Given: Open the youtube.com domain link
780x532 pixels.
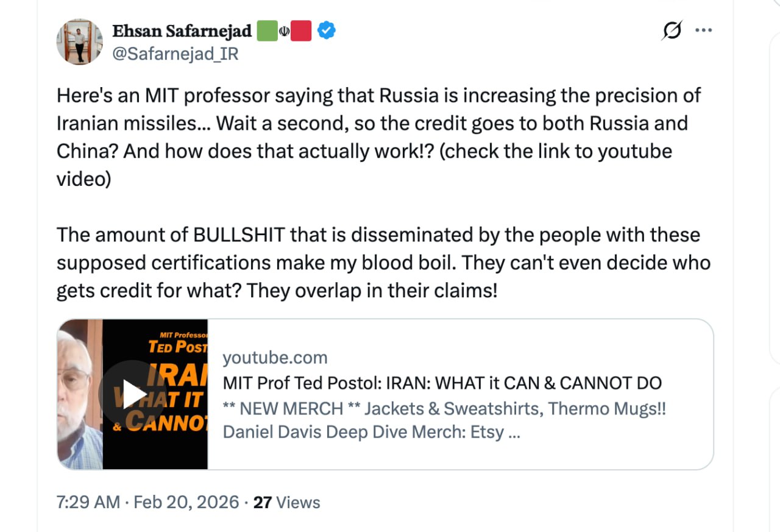Looking at the screenshot, I should point(275,357).
